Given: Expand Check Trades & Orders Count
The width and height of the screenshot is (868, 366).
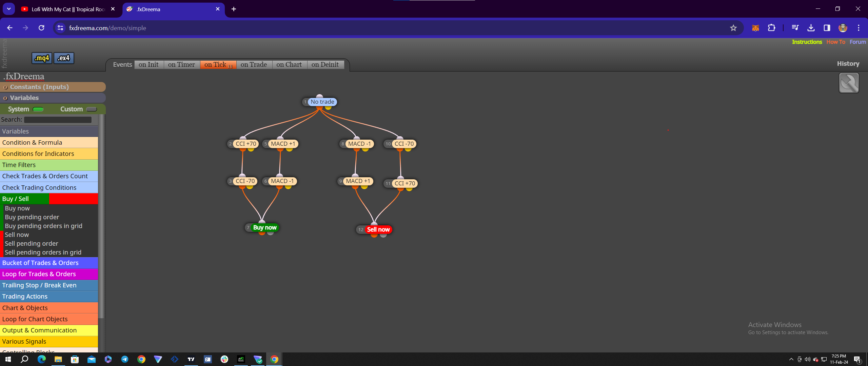Looking at the screenshot, I should tap(49, 176).
